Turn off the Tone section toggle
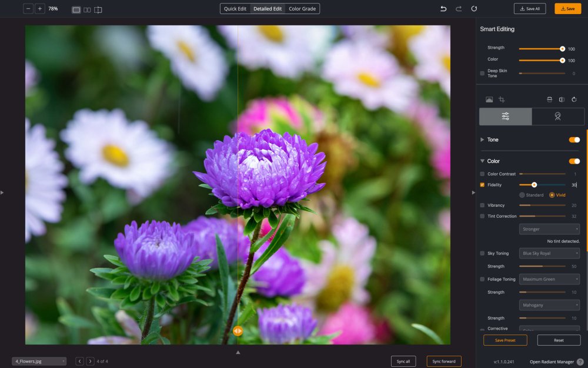Viewport: 588px width, 368px height. coord(574,140)
